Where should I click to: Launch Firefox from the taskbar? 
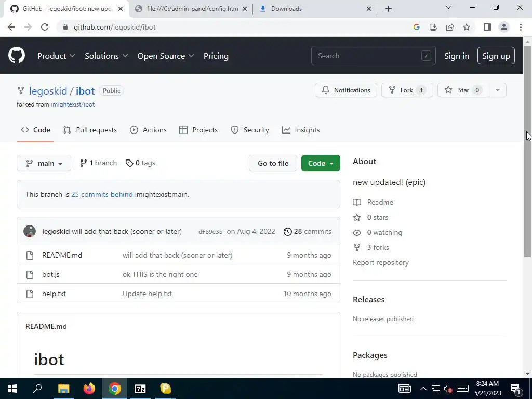(x=89, y=389)
